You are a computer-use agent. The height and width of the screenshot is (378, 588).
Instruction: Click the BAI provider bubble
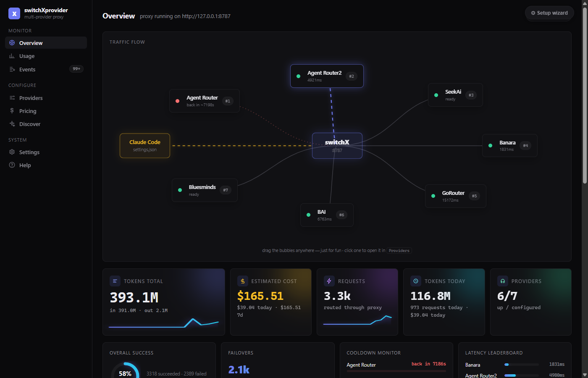(327, 215)
